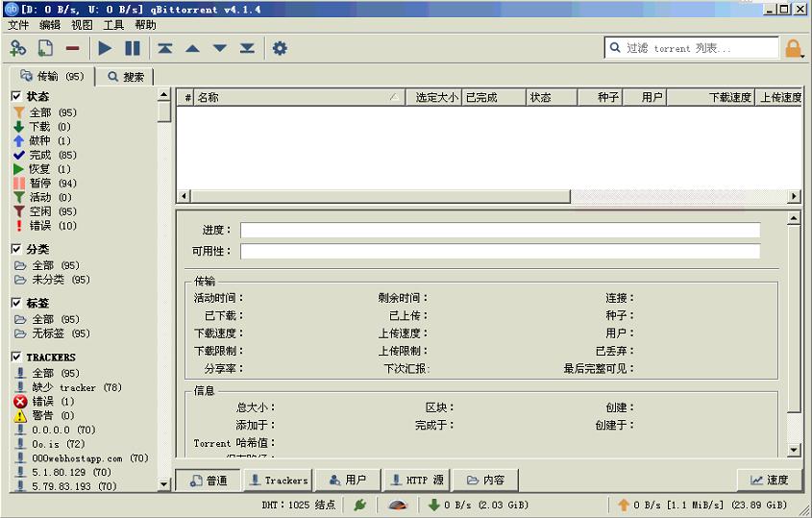Click the add torrent link icon

(x=18, y=48)
